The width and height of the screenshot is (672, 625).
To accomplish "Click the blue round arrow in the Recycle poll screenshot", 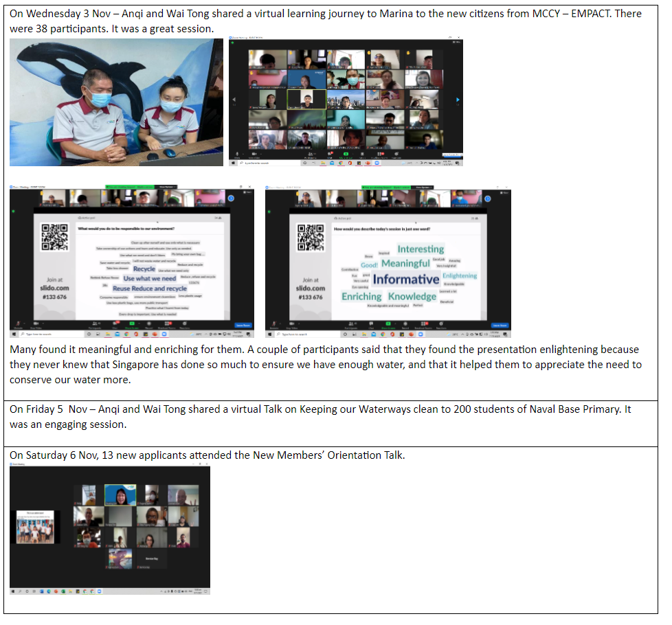I will point(231,198).
